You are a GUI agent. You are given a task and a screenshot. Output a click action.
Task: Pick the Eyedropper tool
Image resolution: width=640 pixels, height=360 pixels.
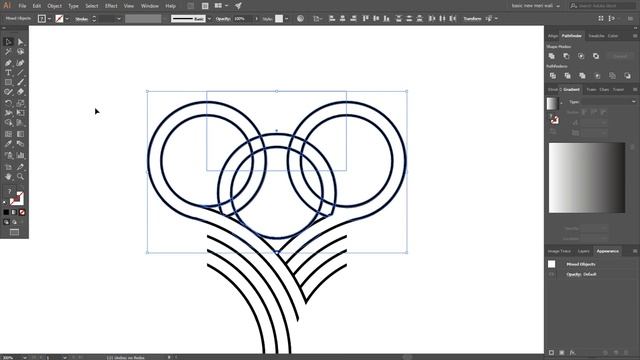[8, 144]
